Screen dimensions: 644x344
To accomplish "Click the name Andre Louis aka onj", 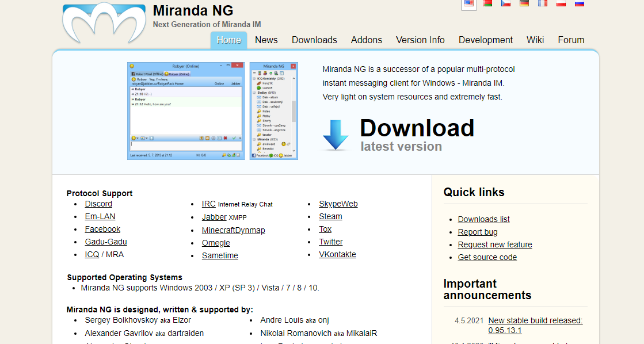I will point(295,320).
